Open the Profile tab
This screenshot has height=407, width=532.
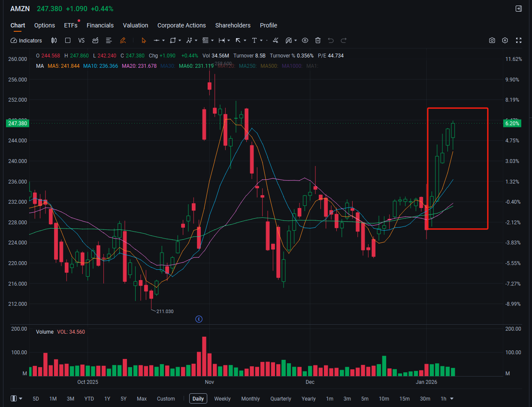click(x=269, y=25)
